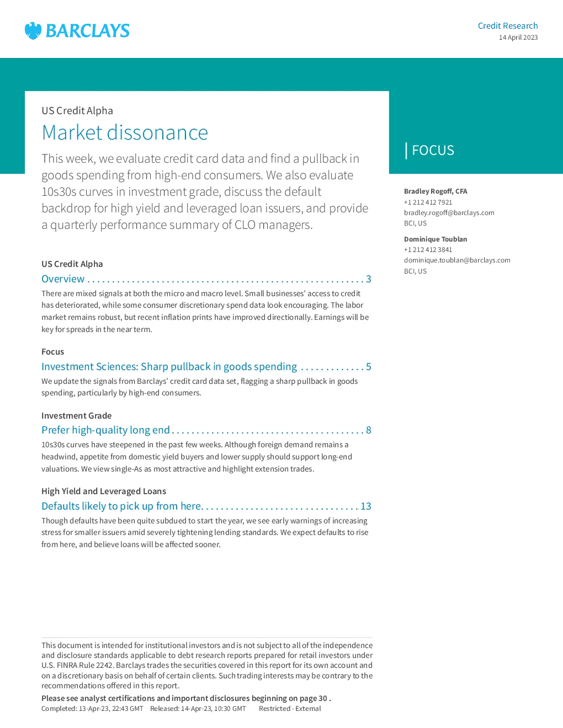Select analyst name 'Bradley Rogoff, CFA'
The height and width of the screenshot is (728, 563).
click(x=435, y=191)
